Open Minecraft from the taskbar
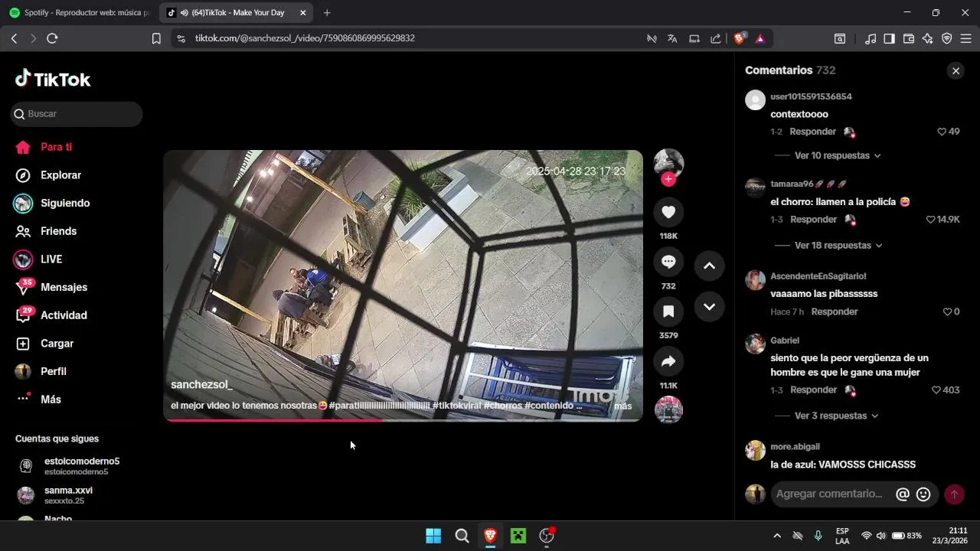 518,536
